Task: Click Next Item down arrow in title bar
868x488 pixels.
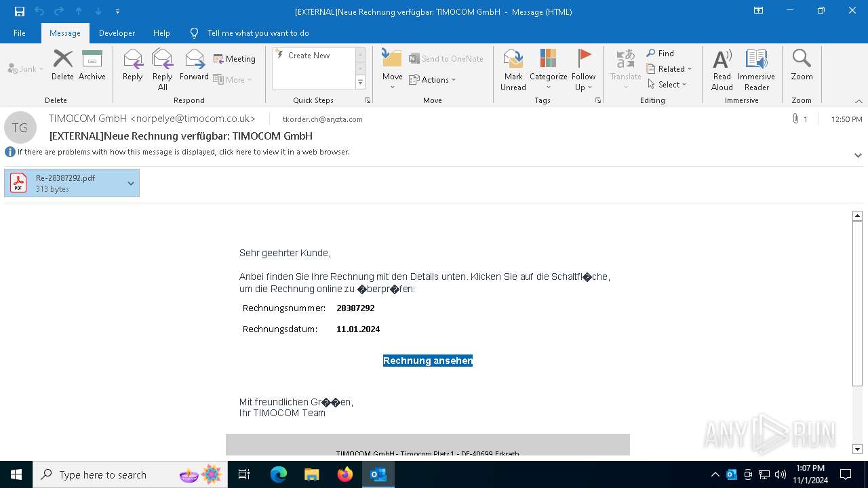Action: coord(98,12)
